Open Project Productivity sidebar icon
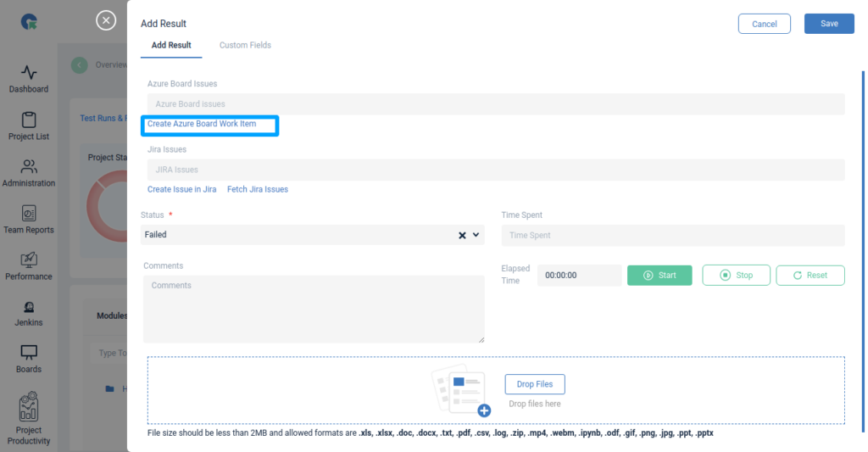The width and height of the screenshot is (868, 452). 29,418
